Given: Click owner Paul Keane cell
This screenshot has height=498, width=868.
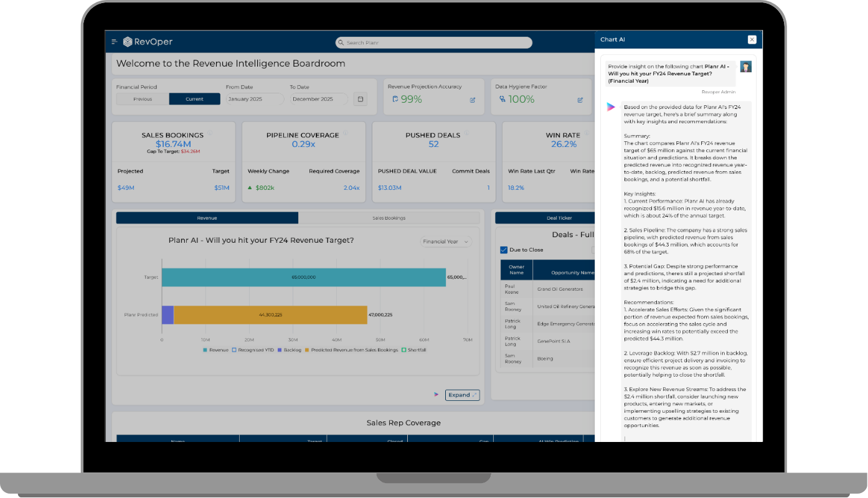Looking at the screenshot, I should 516,289.
